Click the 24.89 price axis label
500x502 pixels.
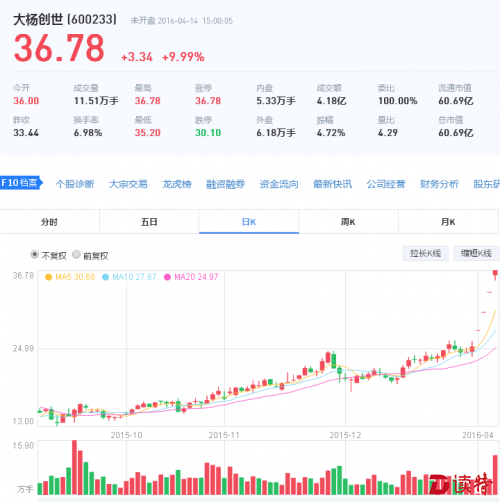click(23, 349)
